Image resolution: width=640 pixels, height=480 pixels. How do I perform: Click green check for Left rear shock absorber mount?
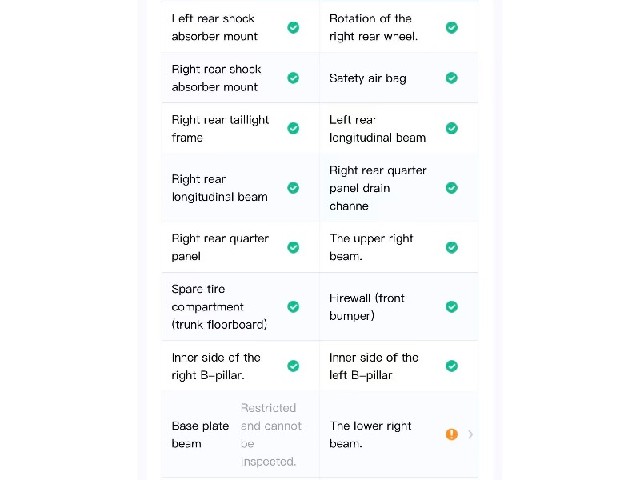click(x=293, y=27)
